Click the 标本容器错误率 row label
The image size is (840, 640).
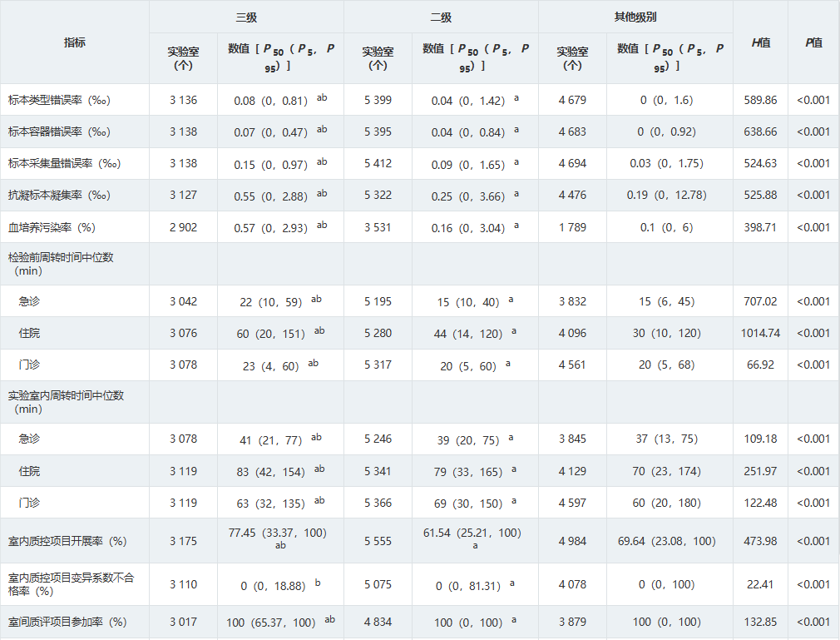click(60, 131)
